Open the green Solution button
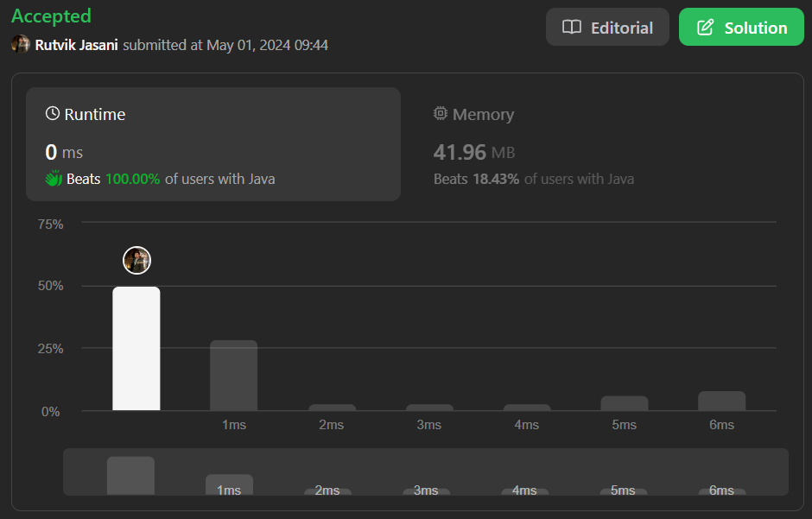The height and width of the screenshot is (519, 812). click(741, 28)
